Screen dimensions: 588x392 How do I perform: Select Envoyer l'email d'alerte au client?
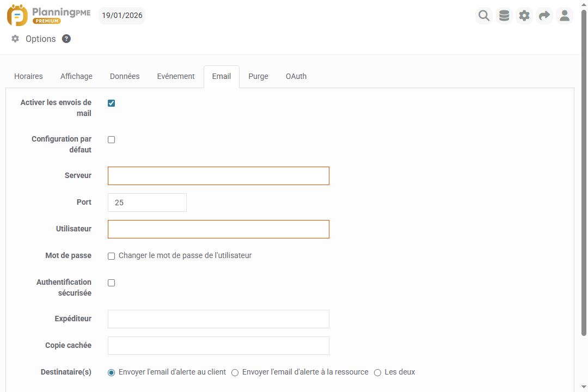click(x=112, y=372)
